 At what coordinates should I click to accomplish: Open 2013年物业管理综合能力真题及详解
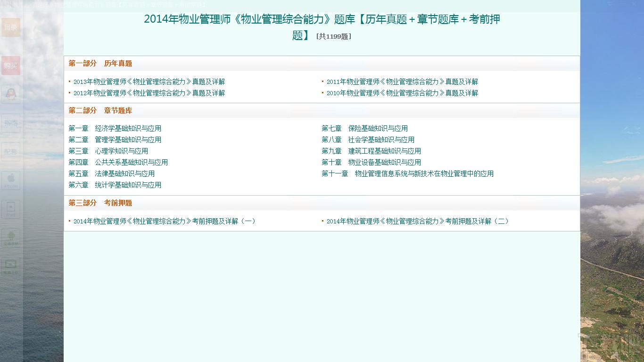tap(148, 81)
